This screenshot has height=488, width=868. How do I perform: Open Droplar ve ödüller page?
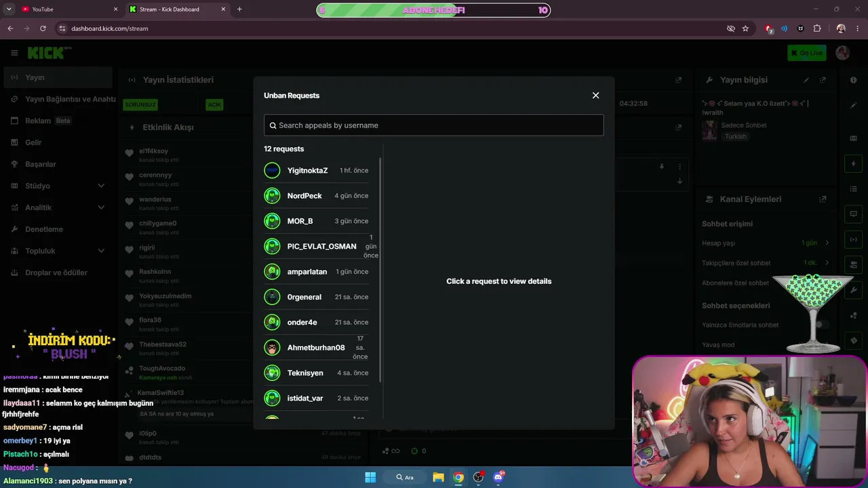(58, 272)
